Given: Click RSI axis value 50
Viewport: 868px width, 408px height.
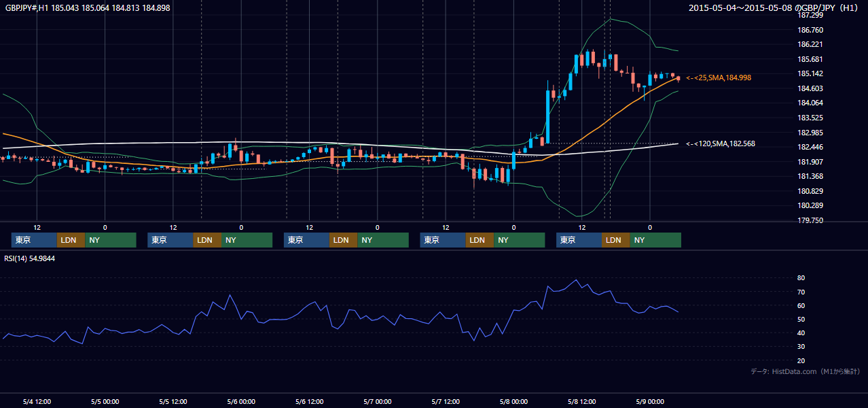Looking at the screenshot, I should (801, 319).
